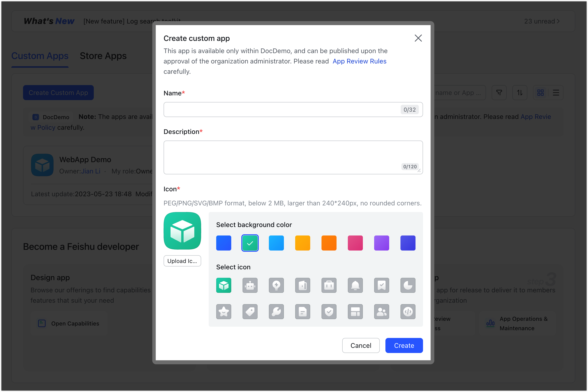
Task: Choose the pie chart icon
Action: point(408,285)
